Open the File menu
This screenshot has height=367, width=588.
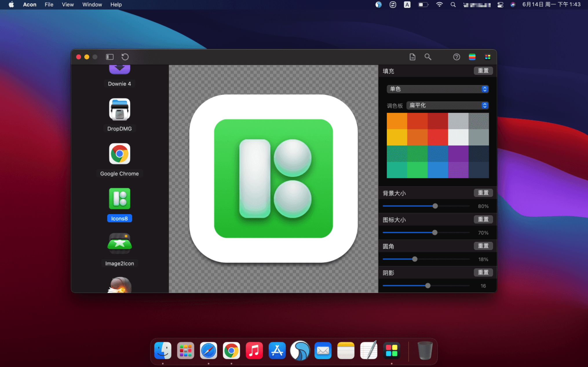tap(49, 5)
